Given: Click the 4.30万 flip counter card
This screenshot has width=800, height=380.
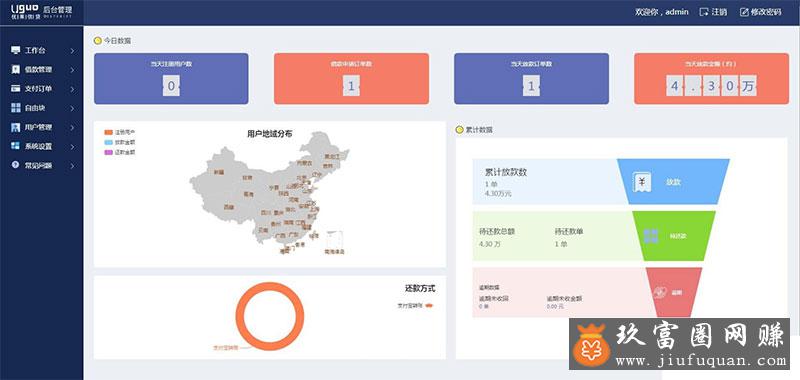Looking at the screenshot, I should point(711,79).
